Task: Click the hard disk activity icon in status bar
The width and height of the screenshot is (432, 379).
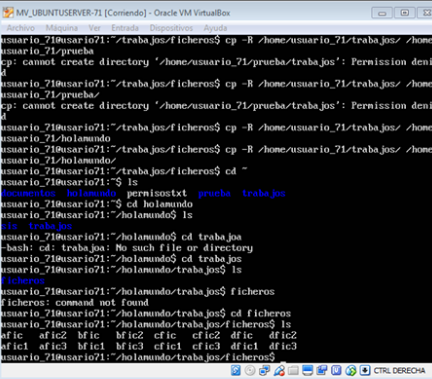Action: [x=236, y=370]
